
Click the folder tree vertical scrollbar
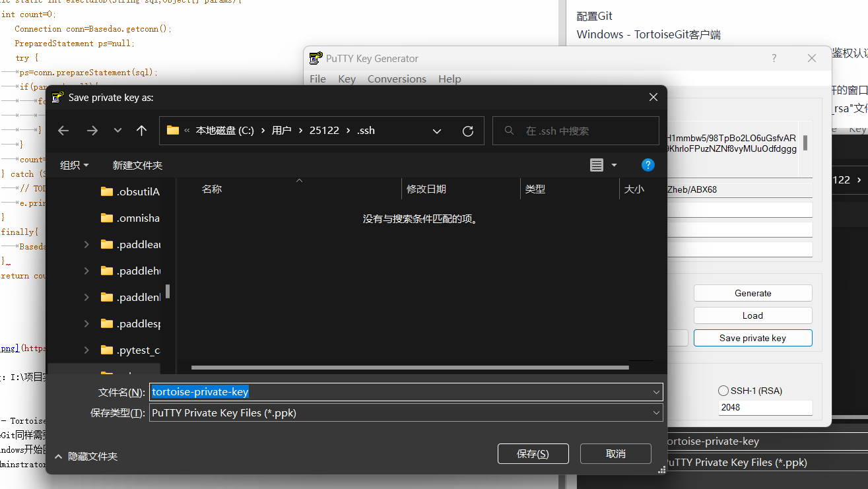pos(168,291)
